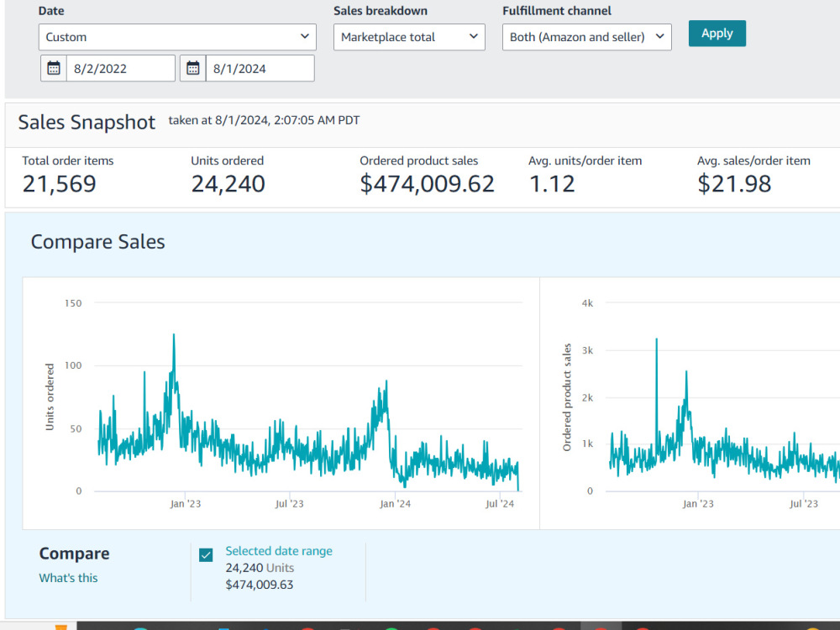Edit the 8/2/2022 start date field
The image size is (840, 630).
click(x=120, y=68)
